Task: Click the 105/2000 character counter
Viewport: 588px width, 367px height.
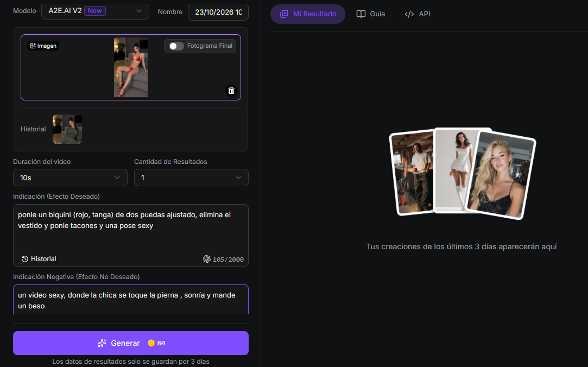Action: click(x=228, y=260)
